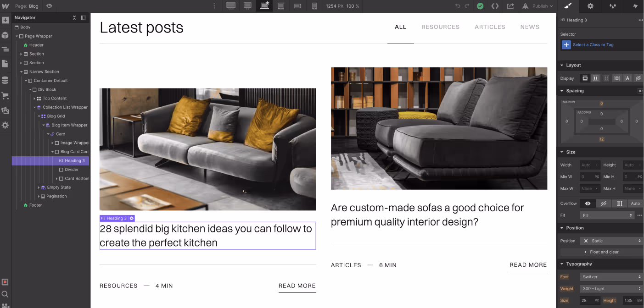Open the Assets panel
This screenshot has width=644, height=308.
pyautogui.click(x=6, y=110)
